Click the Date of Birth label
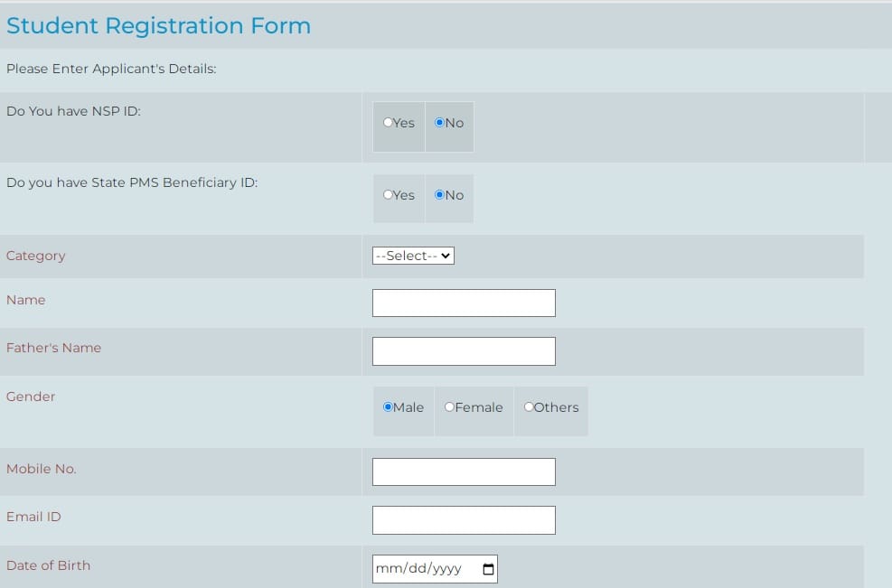The height and width of the screenshot is (588, 892). [x=48, y=565]
